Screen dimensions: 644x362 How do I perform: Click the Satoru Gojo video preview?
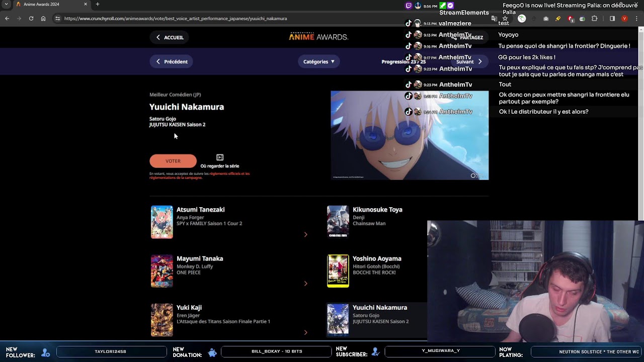pos(410,135)
